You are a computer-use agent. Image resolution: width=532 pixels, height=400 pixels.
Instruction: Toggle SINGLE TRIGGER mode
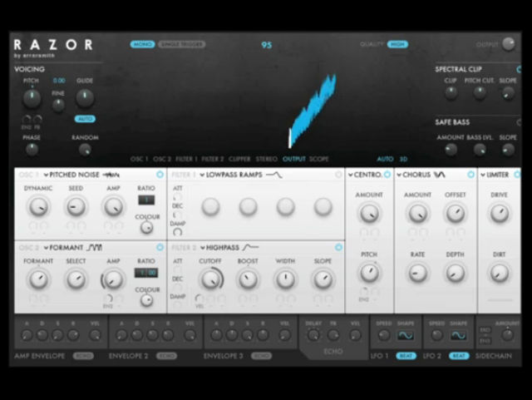point(181,44)
